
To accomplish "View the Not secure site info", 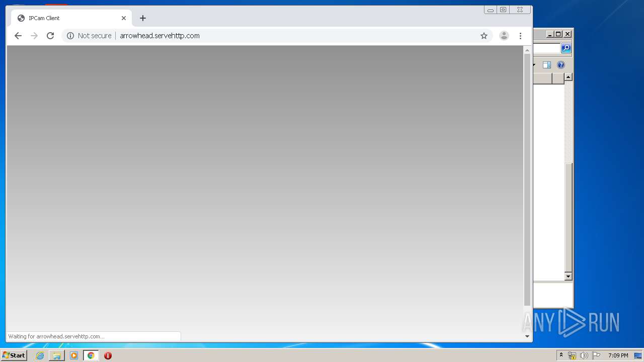I will tap(89, 36).
